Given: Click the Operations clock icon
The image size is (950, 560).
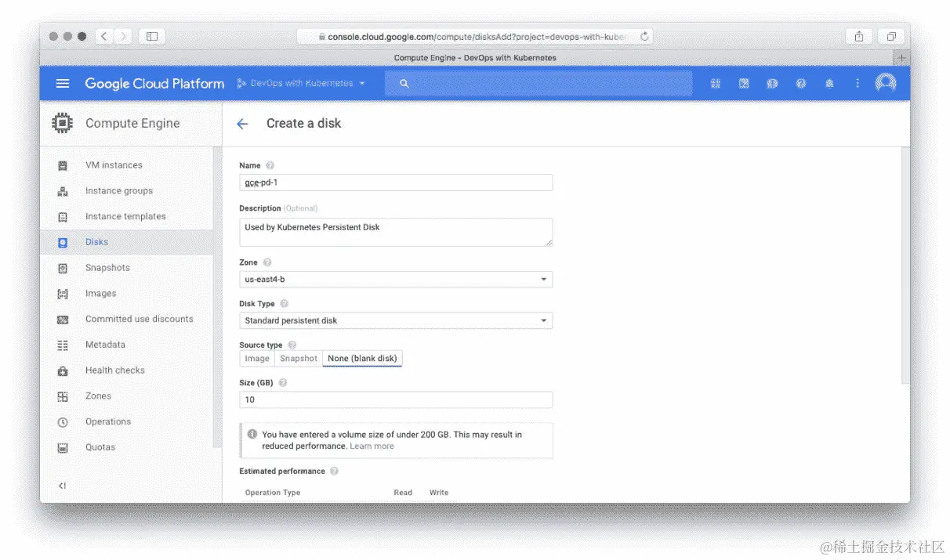Looking at the screenshot, I should tap(63, 422).
